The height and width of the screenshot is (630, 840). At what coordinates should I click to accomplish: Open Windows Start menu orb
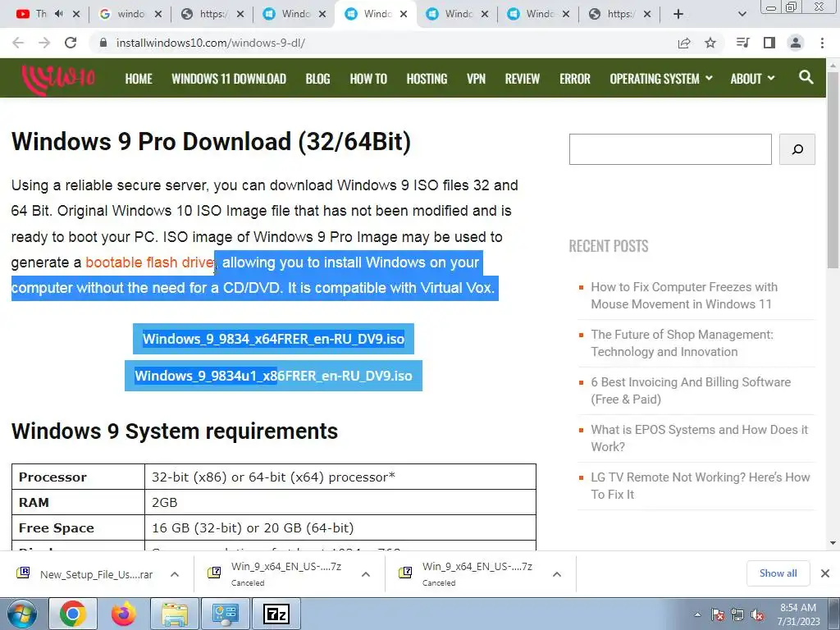click(x=22, y=614)
